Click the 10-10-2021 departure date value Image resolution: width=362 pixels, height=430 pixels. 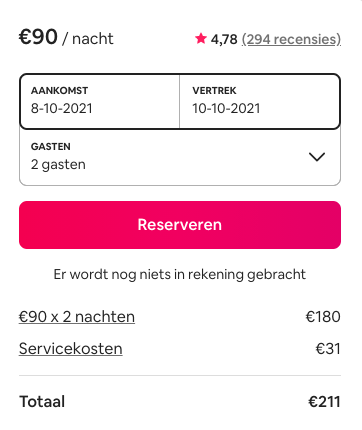226,108
